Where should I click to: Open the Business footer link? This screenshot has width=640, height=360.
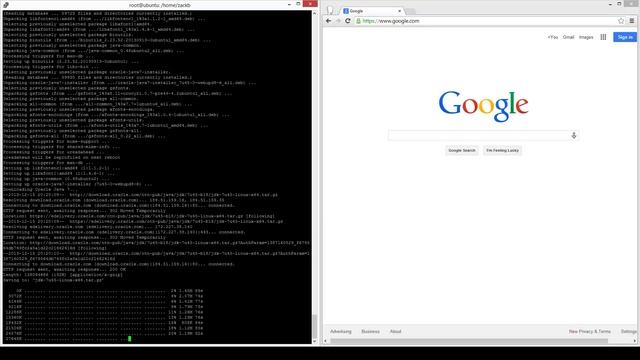[371, 331]
